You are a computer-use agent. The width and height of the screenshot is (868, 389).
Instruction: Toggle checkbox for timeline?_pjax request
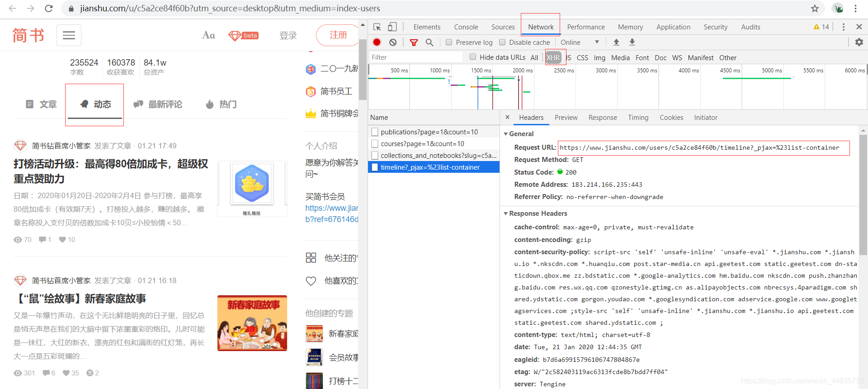(x=375, y=167)
